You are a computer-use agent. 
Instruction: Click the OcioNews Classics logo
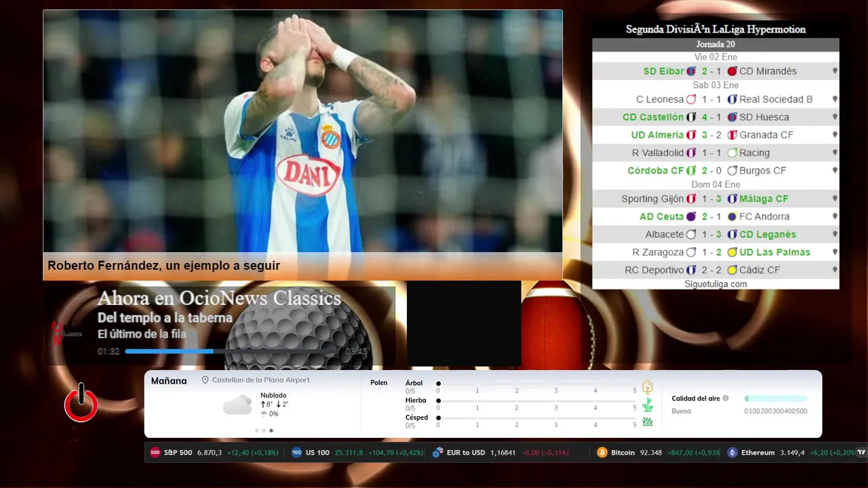click(x=68, y=333)
